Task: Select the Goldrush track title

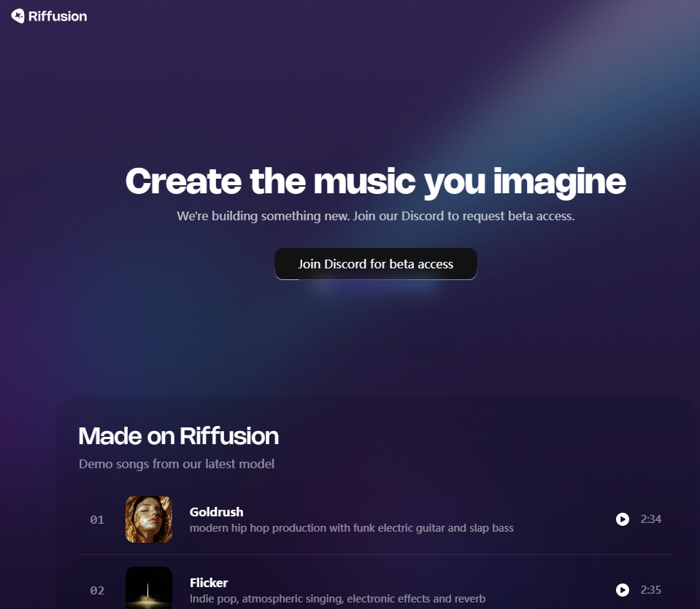Action: (x=217, y=512)
